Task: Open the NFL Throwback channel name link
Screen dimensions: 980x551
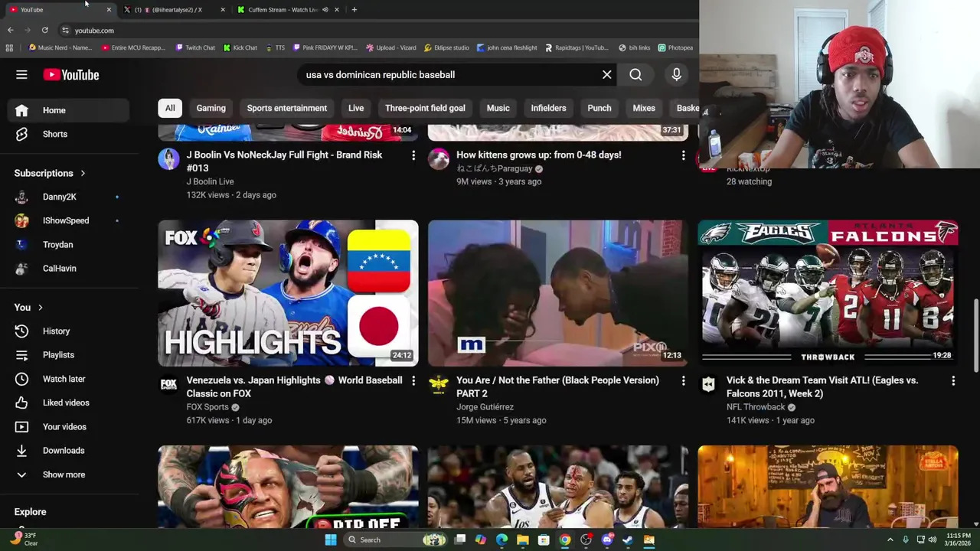Action: (x=756, y=407)
